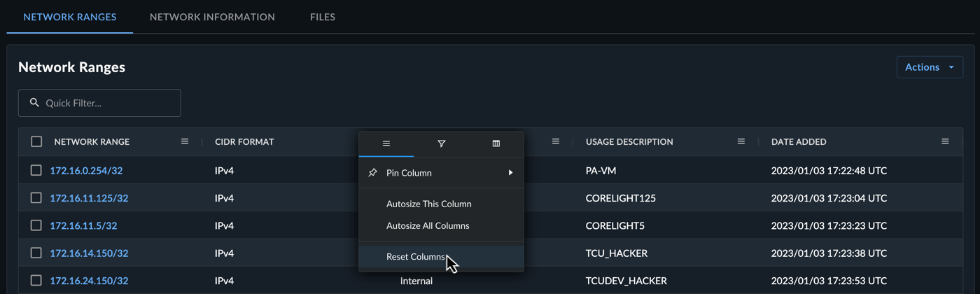Toggle the select-all checkbox in header
The width and height of the screenshot is (980, 294).
coord(36,141)
